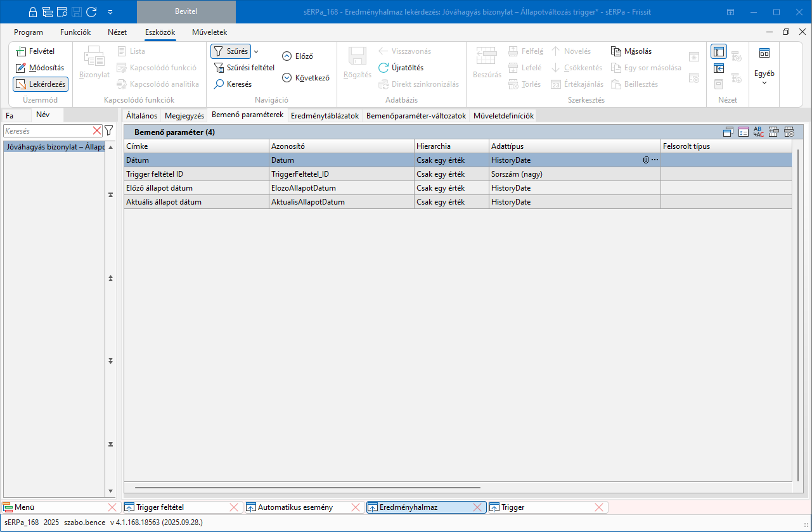Click the Keresés magnifier icon

click(219, 84)
